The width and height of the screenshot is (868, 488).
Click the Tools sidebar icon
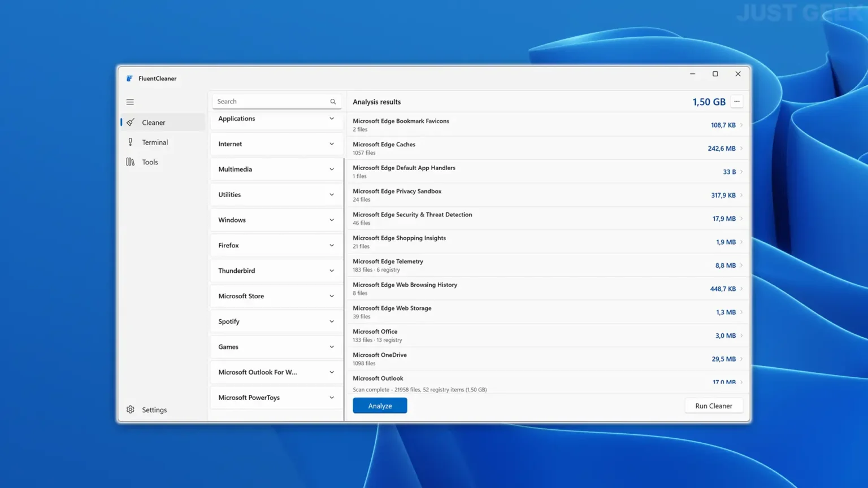(131, 162)
